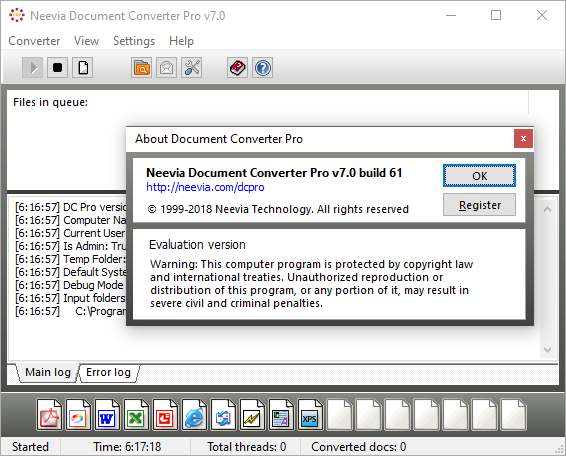This screenshot has height=456, width=566.
Task: Click the 'Computer Na' log line
Action: pyautogui.click(x=70, y=220)
